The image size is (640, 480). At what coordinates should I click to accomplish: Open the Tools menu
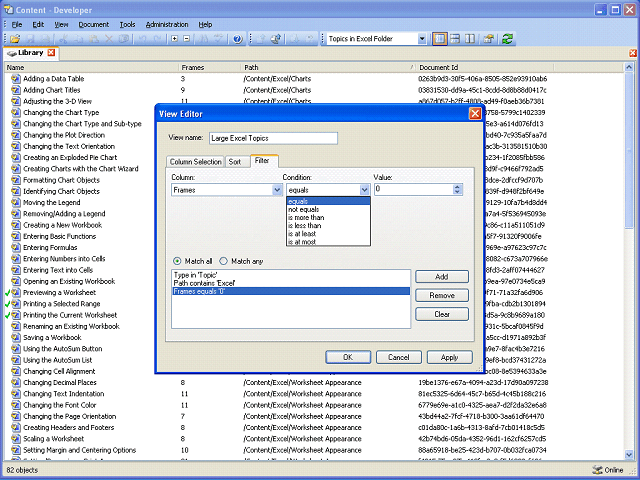[127, 24]
